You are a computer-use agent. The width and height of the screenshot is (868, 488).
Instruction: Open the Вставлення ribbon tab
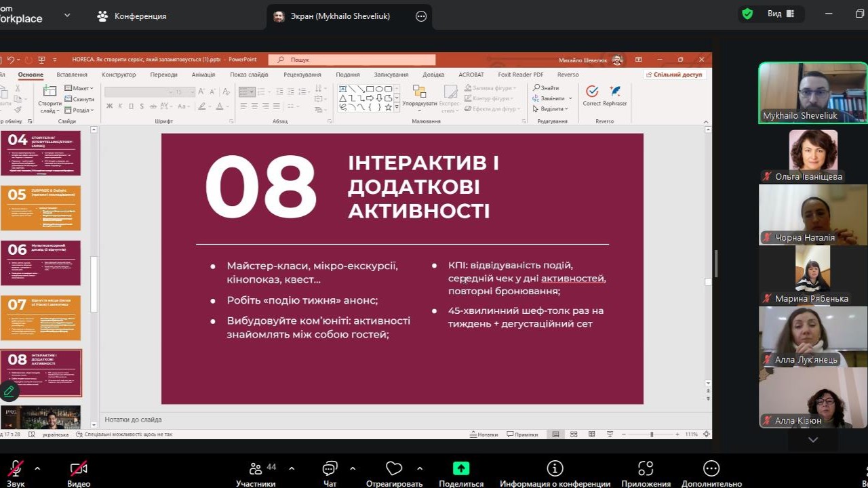click(71, 75)
